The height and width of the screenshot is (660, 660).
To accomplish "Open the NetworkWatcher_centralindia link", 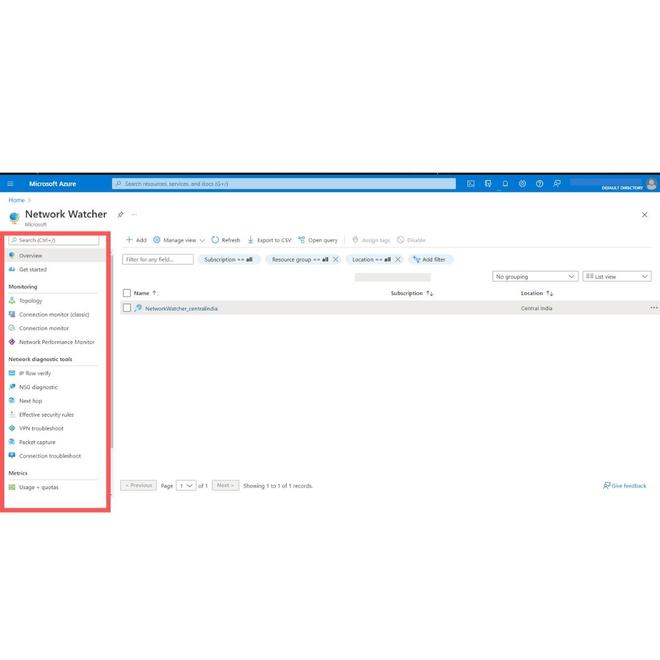I will (181, 309).
